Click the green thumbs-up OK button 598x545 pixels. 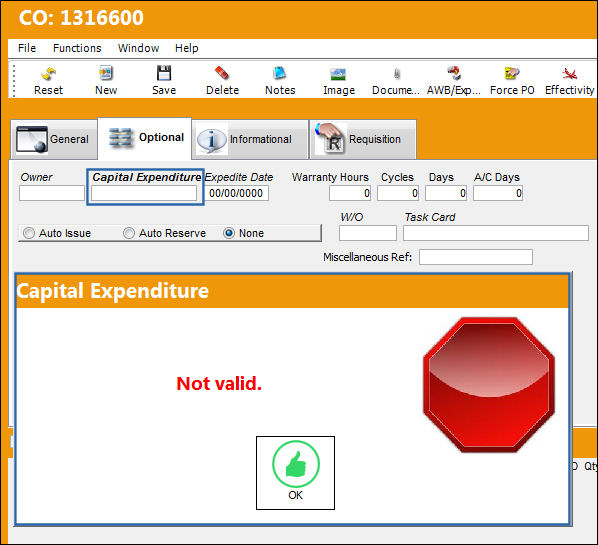[296, 473]
